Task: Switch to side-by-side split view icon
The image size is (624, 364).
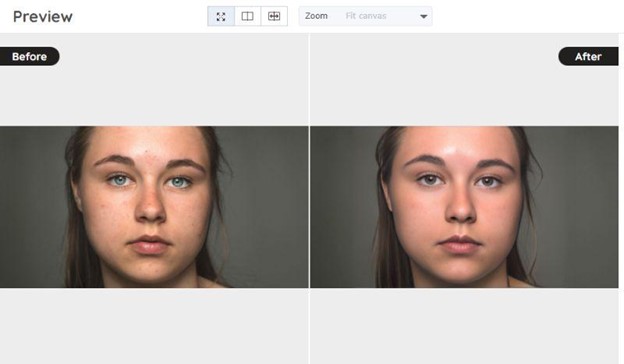Action: [248, 16]
